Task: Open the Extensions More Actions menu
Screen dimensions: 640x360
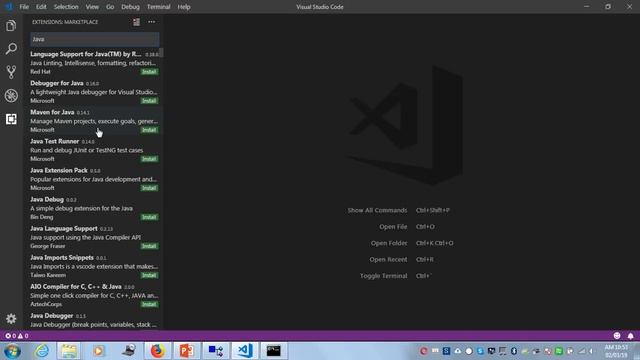Action: (151, 22)
